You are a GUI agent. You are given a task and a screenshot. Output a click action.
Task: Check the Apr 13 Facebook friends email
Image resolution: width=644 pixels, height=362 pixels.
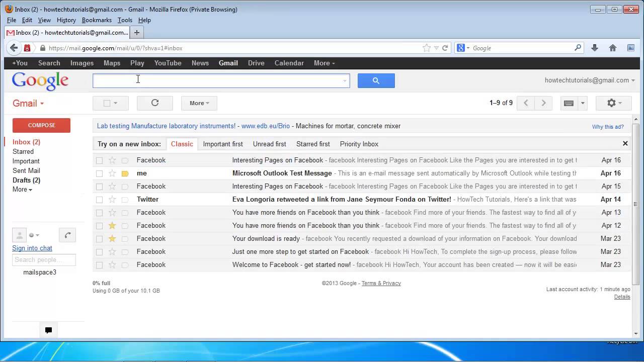click(x=99, y=213)
